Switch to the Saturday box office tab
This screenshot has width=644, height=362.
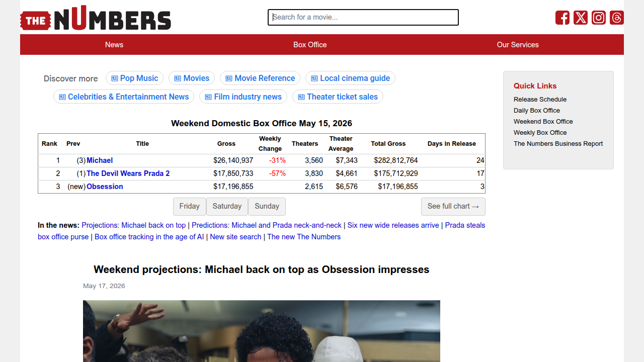click(227, 206)
